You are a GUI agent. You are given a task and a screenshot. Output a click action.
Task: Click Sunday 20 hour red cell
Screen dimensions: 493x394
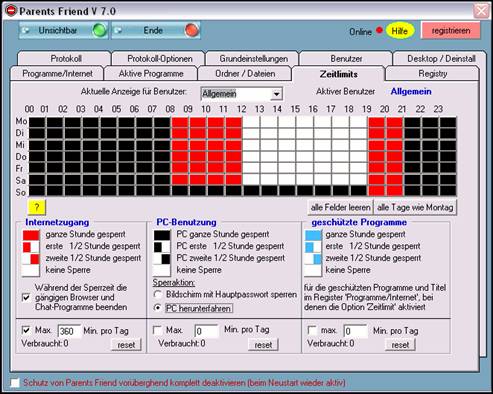point(394,191)
